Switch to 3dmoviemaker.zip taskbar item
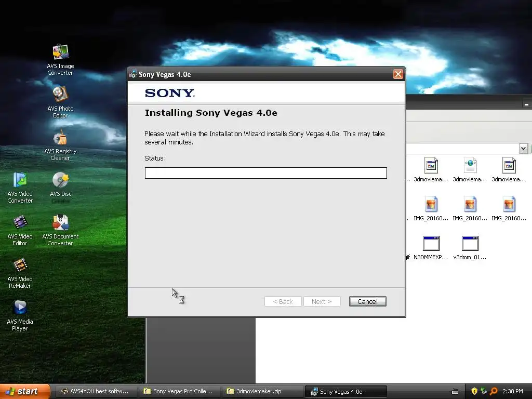Viewport: 532px width, 399px height. (262, 391)
